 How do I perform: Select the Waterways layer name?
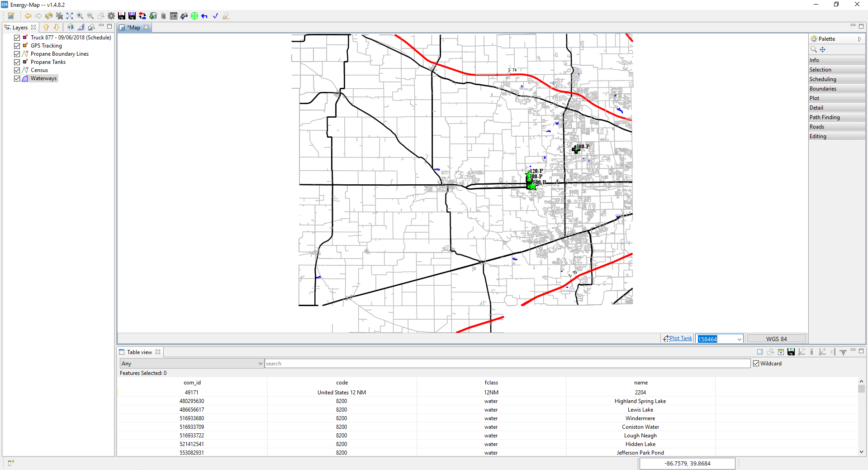43,78
